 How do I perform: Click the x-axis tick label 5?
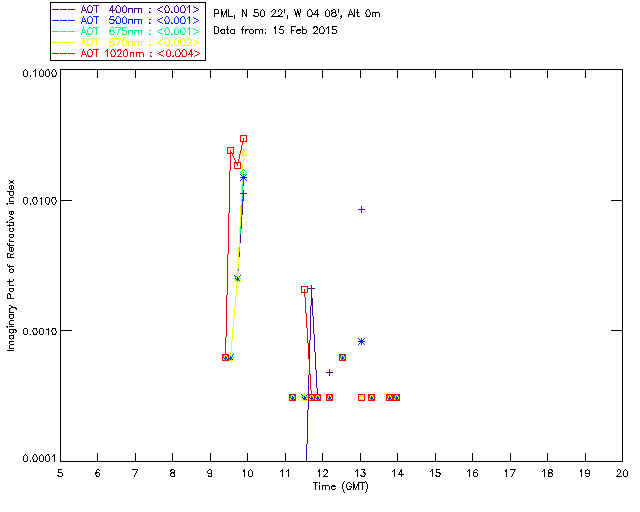point(60,473)
